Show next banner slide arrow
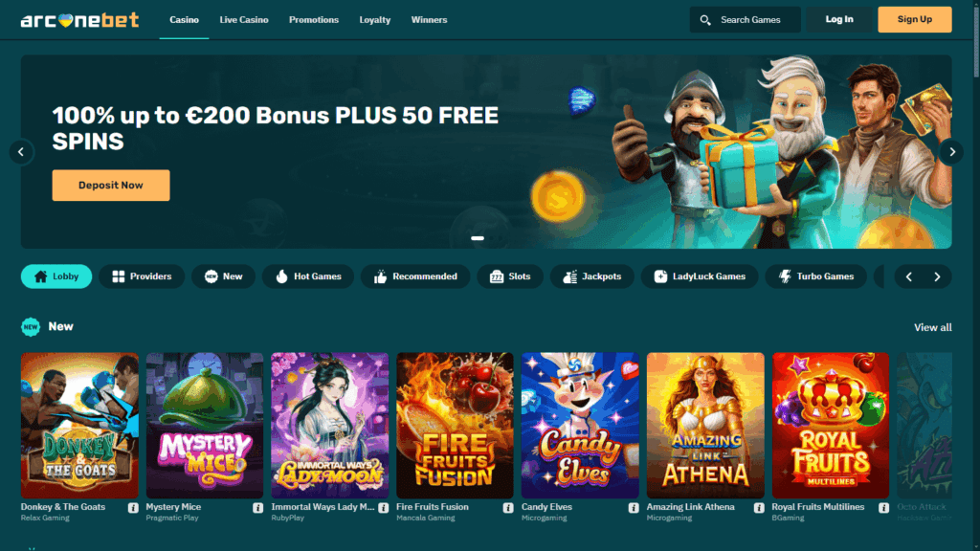 (952, 152)
